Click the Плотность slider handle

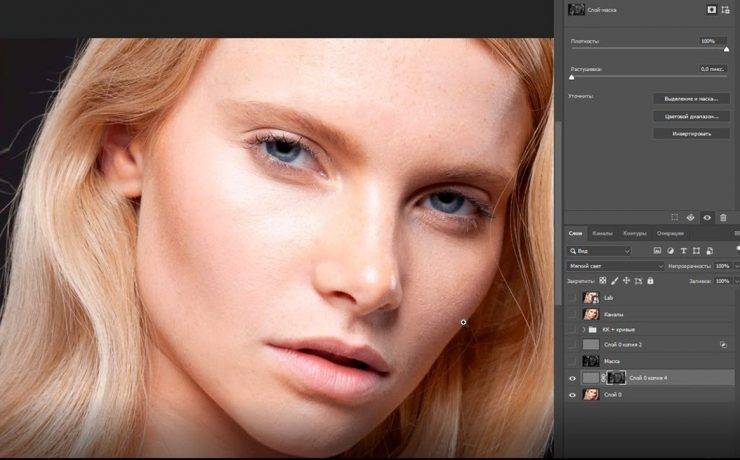tap(726, 49)
